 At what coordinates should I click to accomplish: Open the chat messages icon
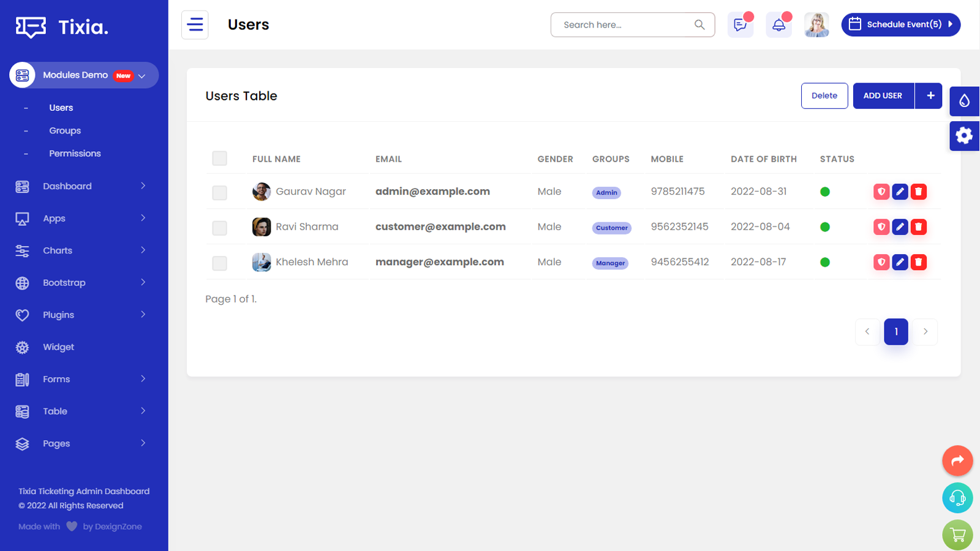coord(740,25)
